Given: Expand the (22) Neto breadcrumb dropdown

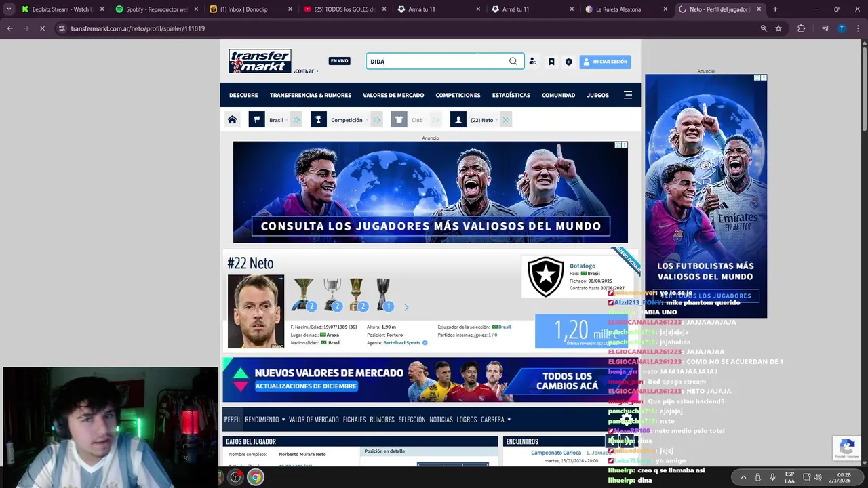Looking at the screenshot, I should pos(497,121).
